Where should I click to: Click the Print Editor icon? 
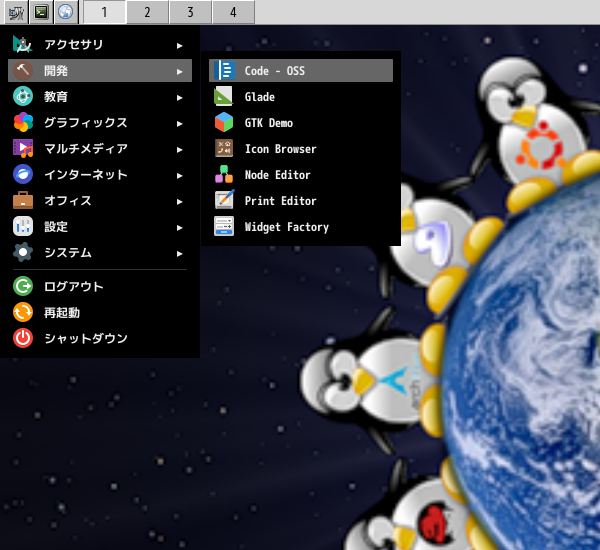[224, 201]
